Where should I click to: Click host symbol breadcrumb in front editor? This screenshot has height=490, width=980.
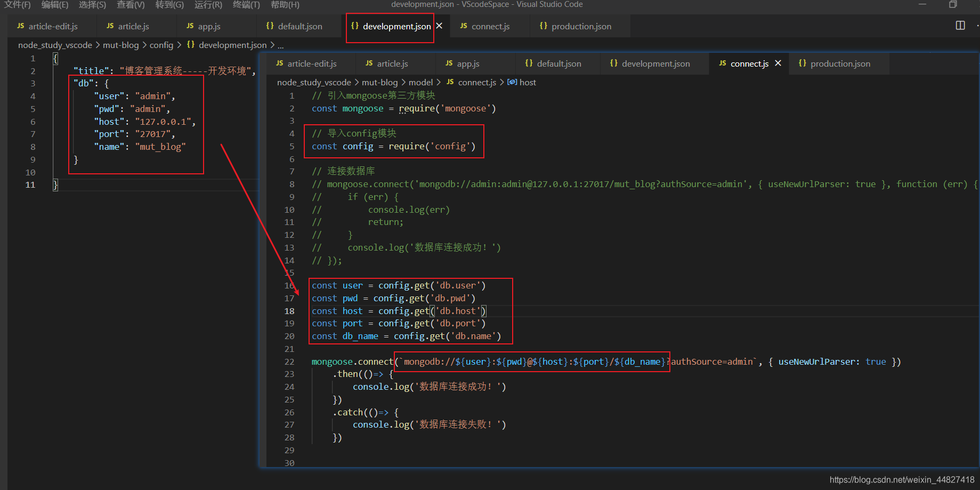coord(528,83)
